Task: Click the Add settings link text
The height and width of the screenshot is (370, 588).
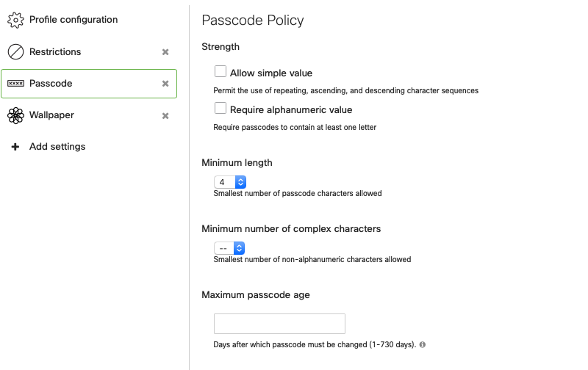Action: [x=57, y=147]
